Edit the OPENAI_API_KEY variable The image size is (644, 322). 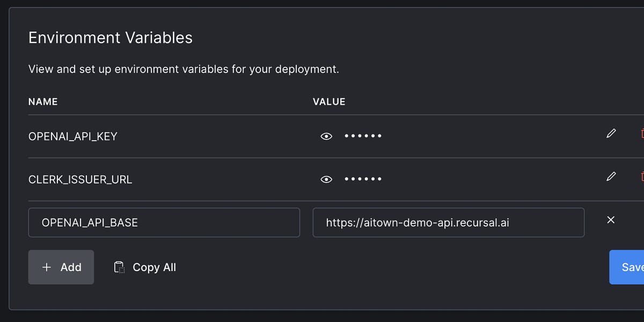(x=611, y=133)
